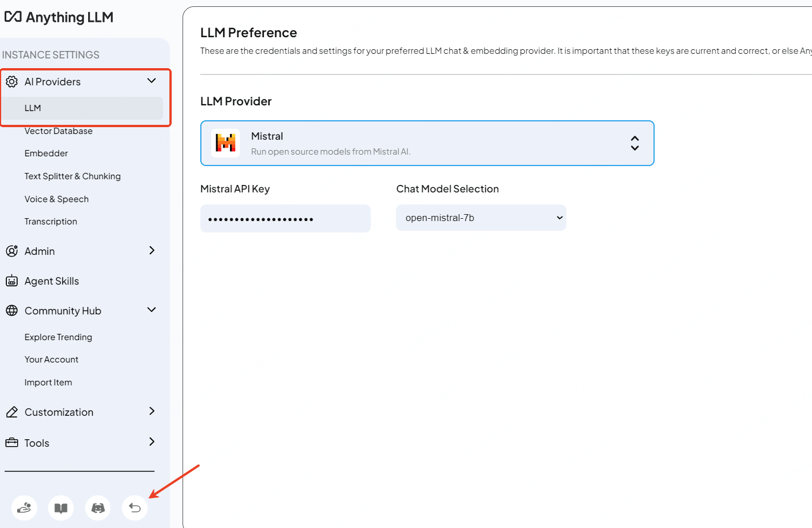Open the Chat Model Selection dropdown
The width and height of the screenshot is (812, 528).
(x=481, y=218)
